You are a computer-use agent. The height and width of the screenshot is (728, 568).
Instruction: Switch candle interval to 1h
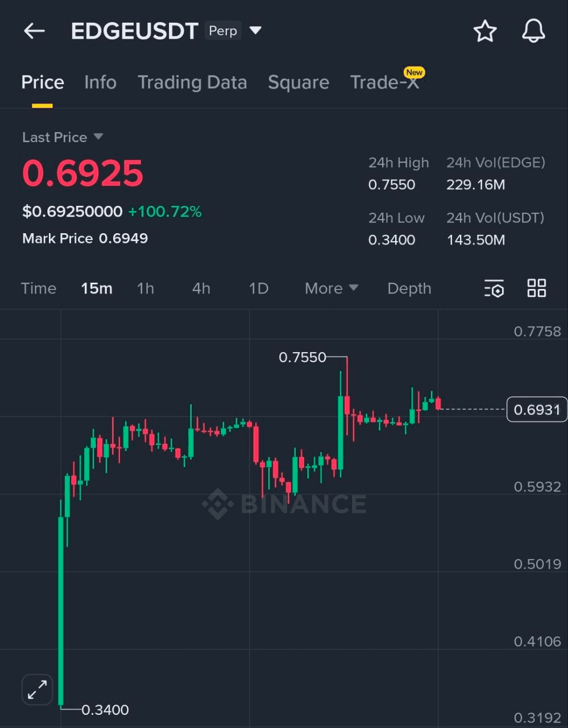tap(146, 288)
